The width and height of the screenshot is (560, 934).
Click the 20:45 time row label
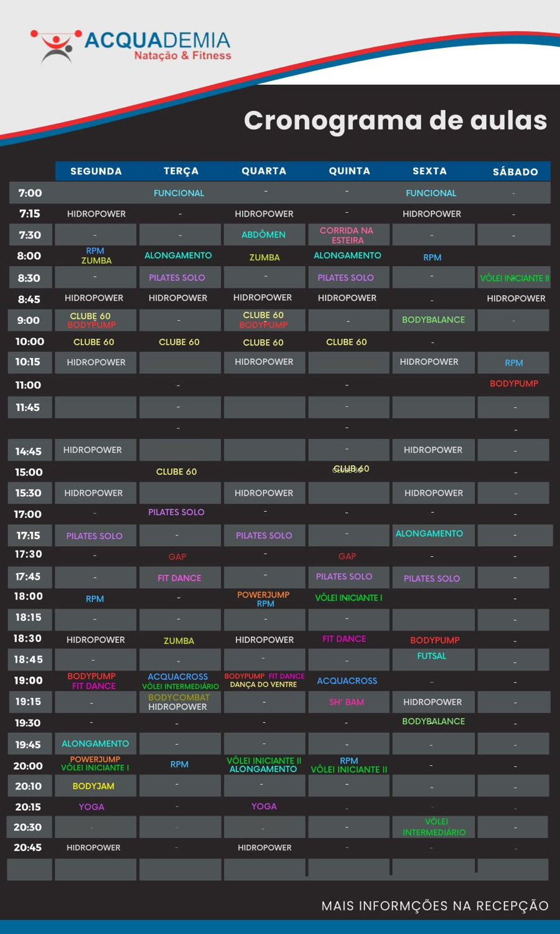pos(28,847)
